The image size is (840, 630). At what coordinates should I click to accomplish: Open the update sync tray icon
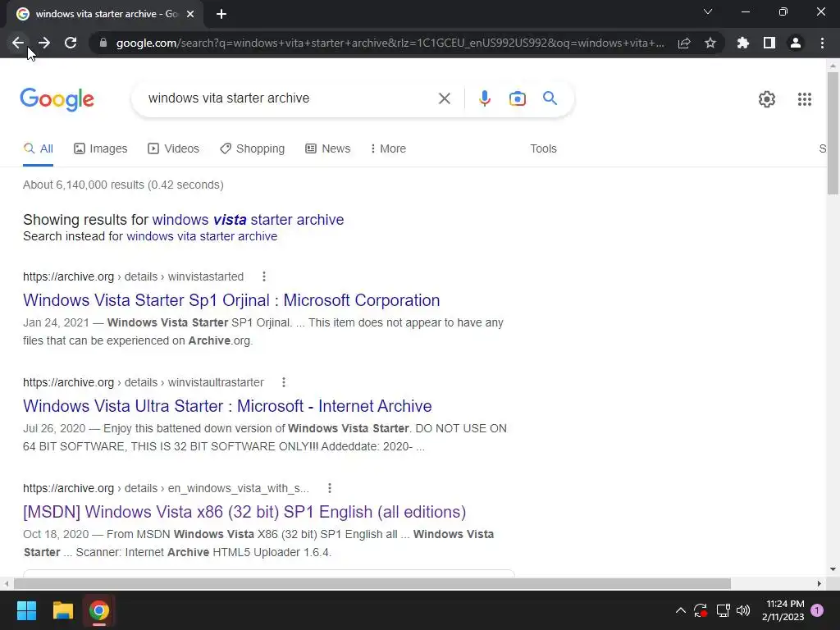coord(701,610)
